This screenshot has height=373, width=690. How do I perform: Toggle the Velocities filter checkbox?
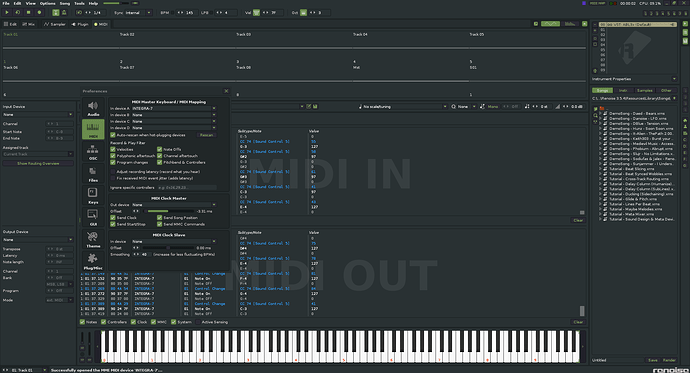pyautogui.click(x=113, y=150)
